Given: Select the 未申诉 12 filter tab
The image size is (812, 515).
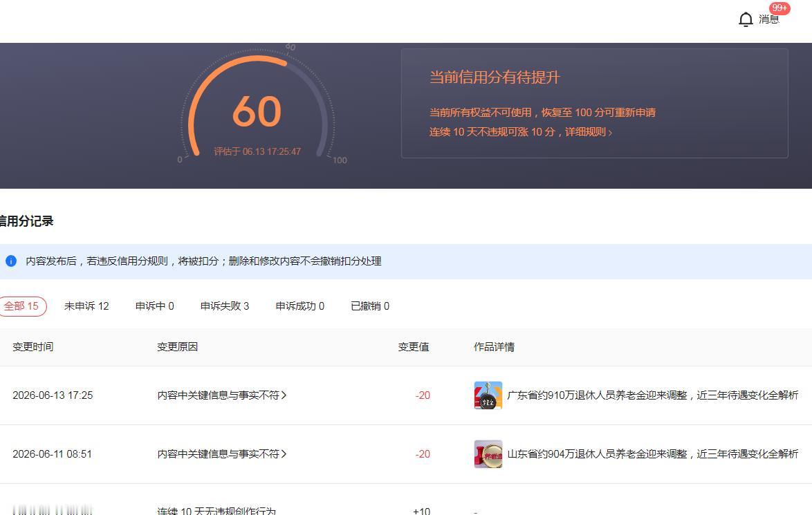Looking at the screenshot, I should (86, 306).
